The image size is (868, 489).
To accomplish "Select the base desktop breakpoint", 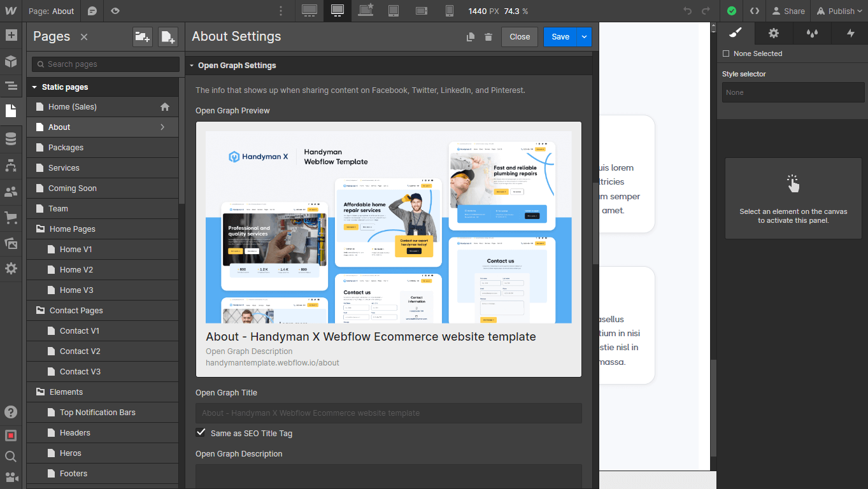I will pos(338,11).
